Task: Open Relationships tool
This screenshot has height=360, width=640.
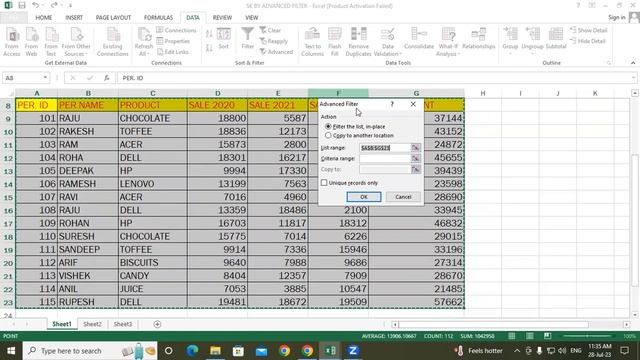Action: tap(478, 39)
